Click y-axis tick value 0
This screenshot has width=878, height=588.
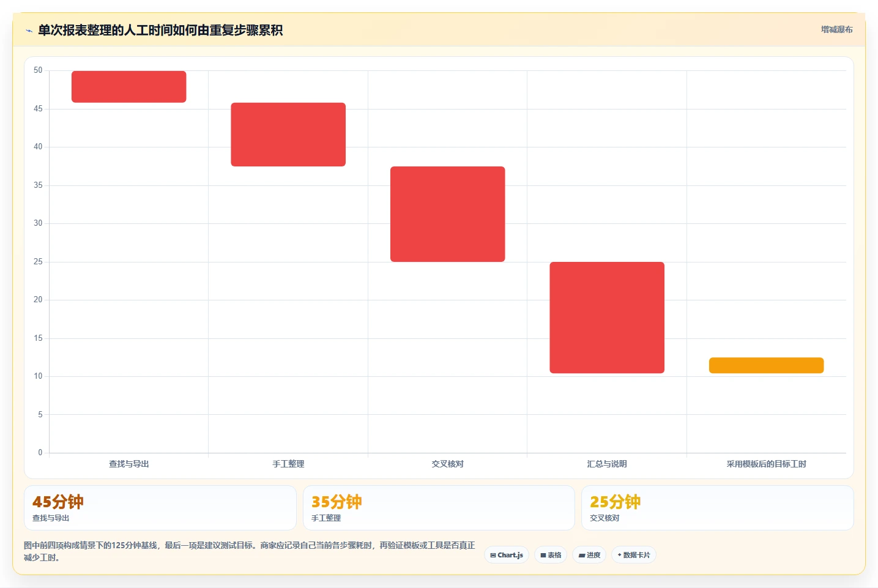click(x=40, y=453)
